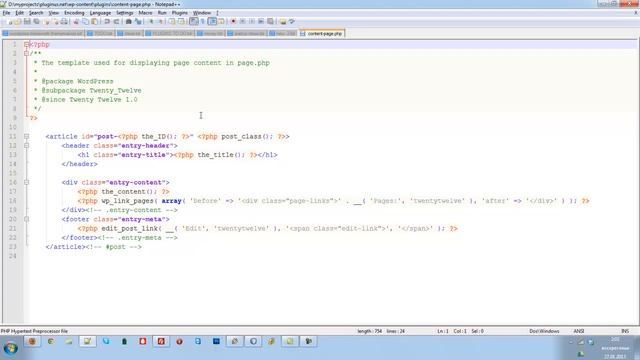Click the Redo toolbar icon

tap(116, 21)
